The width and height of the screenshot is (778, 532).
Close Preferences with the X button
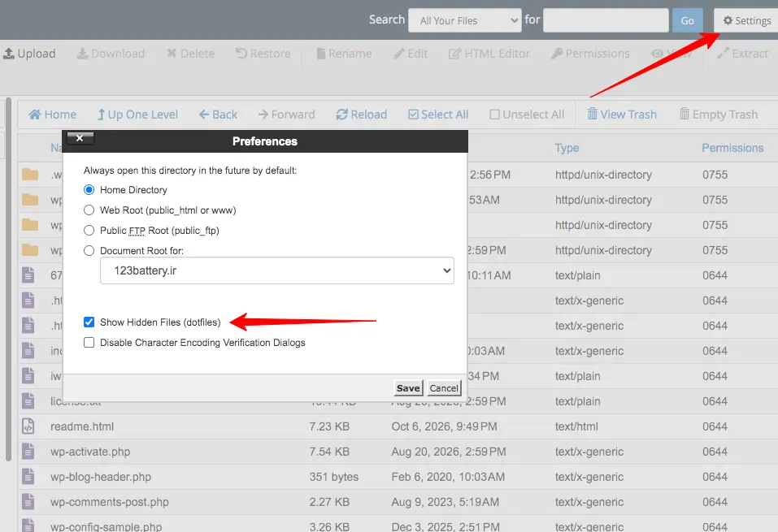[80, 138]
